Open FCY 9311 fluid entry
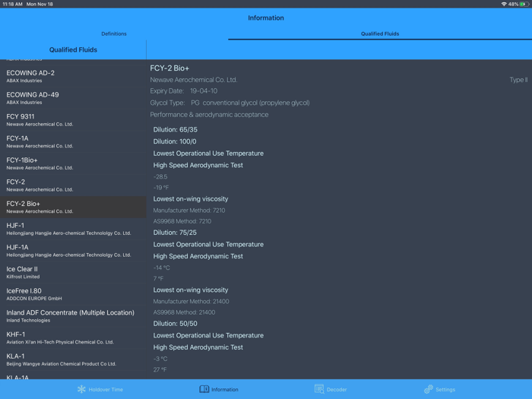 (73, 120)
